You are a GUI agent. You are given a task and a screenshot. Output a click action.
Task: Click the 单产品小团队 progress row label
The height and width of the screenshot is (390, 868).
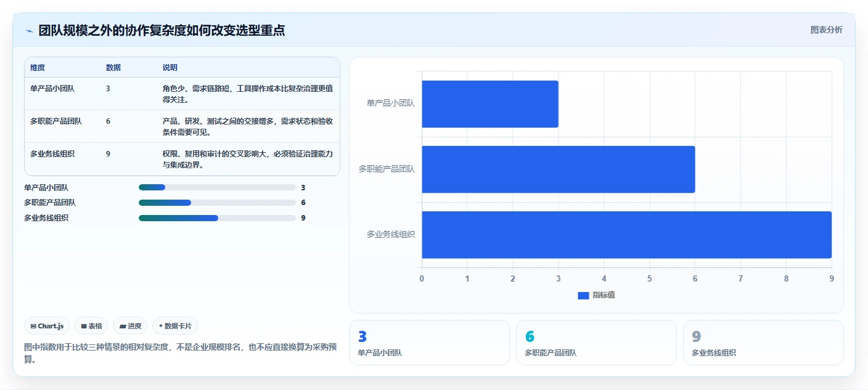[x=46, y=187]
